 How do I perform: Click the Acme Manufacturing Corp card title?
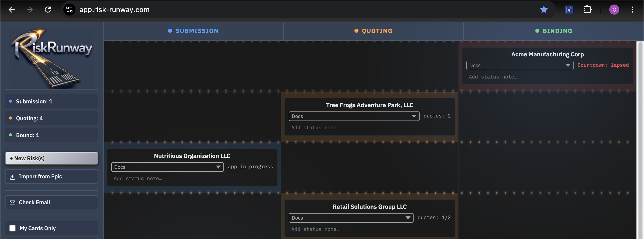[x=547, y=54]
